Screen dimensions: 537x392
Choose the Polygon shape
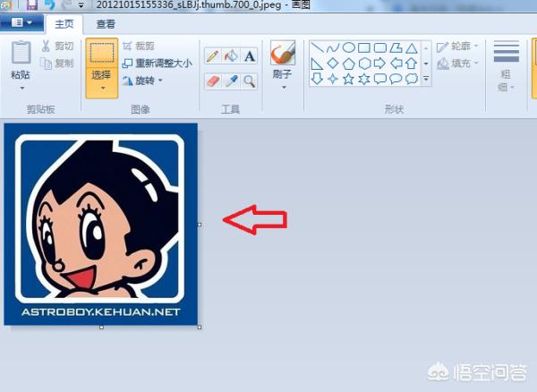coord(396,47)
